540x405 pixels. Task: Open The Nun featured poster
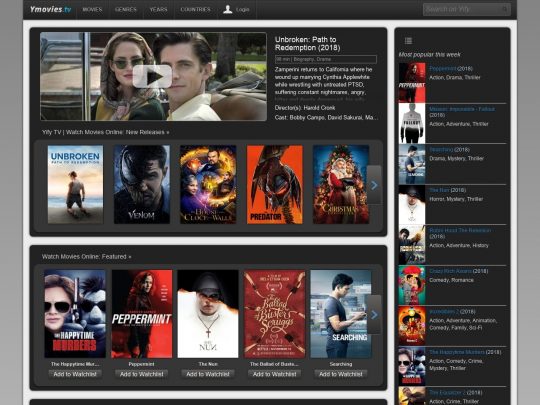[x=208, y=314]
